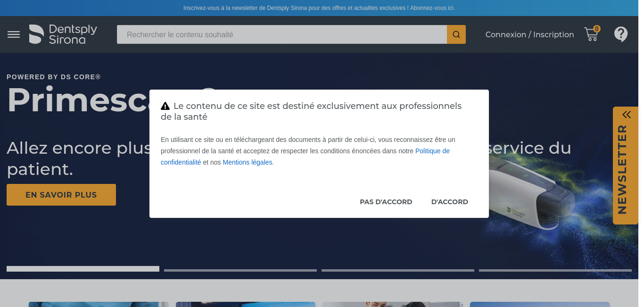Click the Dentsply Sirona logo
The width and height of the screenshot is (644, 307).
63,34
